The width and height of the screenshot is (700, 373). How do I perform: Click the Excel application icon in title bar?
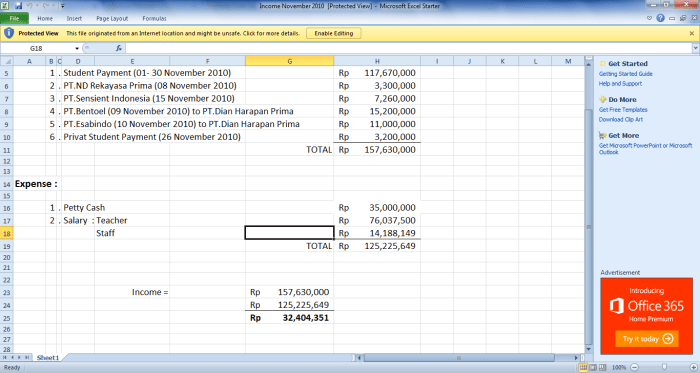[x=4, y=6]
